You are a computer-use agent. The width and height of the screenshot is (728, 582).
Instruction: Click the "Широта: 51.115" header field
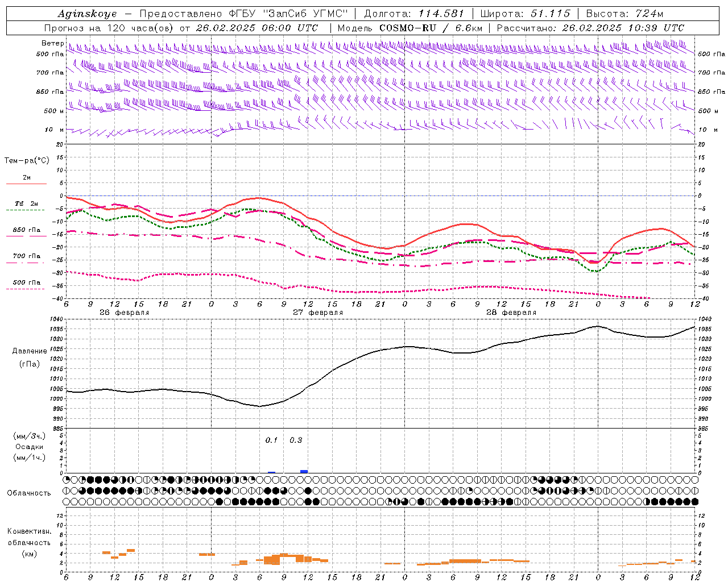pyautogui.click(x=525, y=14)
